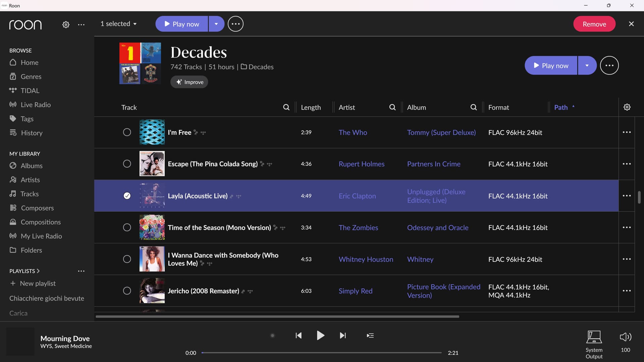
Task: Deselect Layla (Acoustic Live) checkbox
Action: [127, 196]
